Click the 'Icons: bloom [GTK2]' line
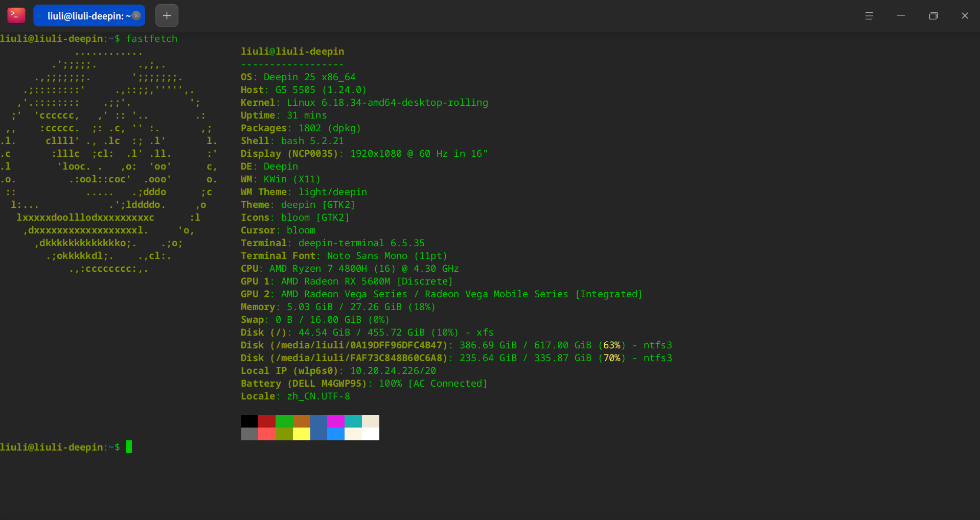Screen dimensions: 980x520 tap(295, 218)
